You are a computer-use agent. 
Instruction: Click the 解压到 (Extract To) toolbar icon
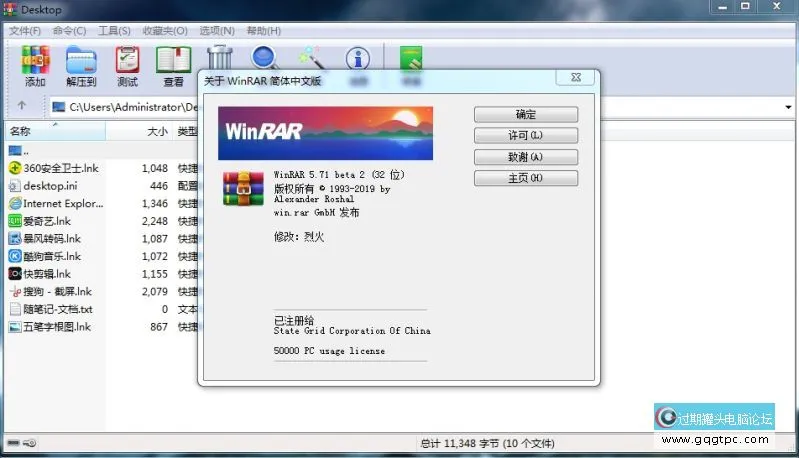pos(81,60)
